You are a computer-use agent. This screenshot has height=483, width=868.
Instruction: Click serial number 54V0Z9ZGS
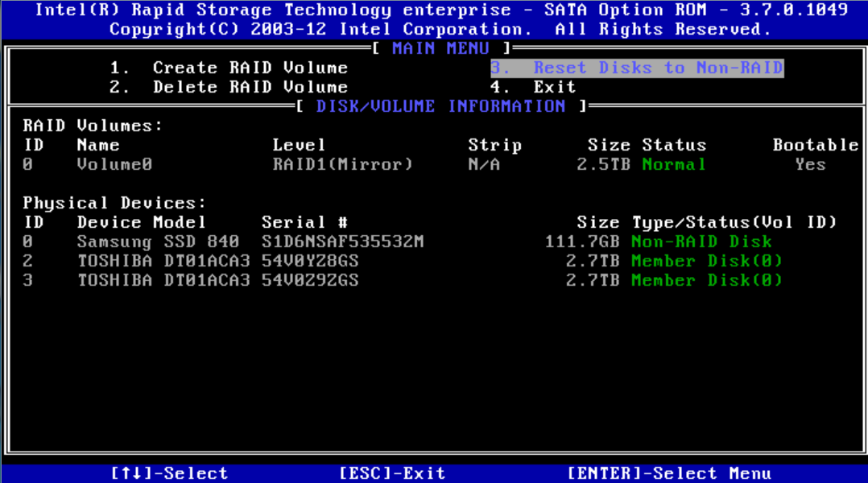point(310,280)
